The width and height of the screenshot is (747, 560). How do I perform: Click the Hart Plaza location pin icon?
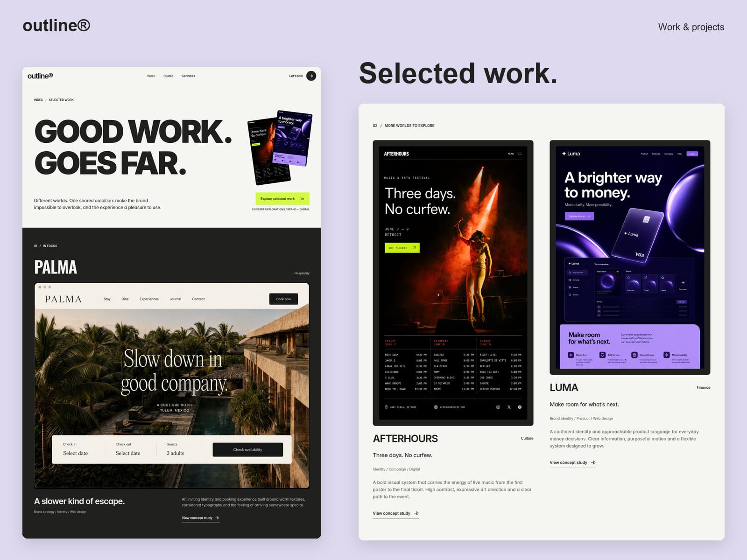(x=386, y=407)
